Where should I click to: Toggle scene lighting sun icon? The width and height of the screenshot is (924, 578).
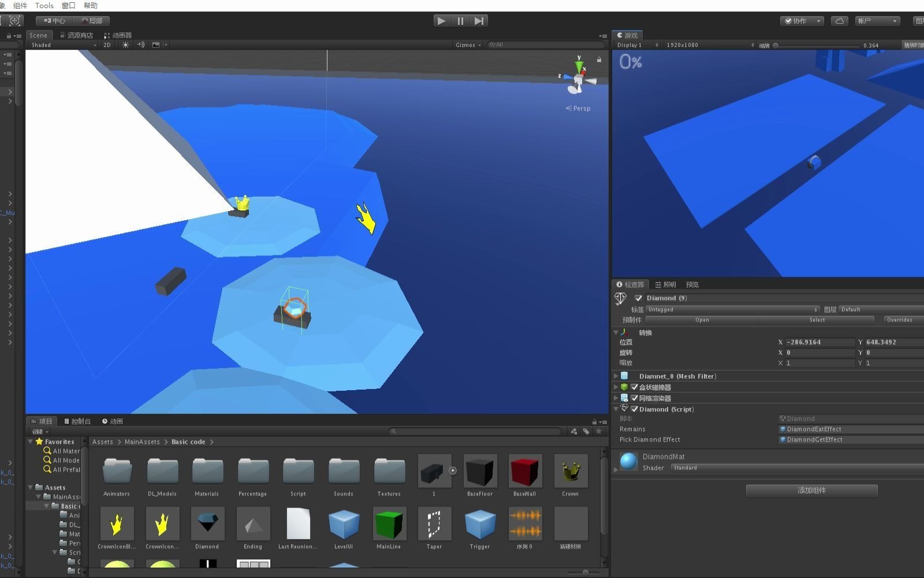[x=125, y=45]
